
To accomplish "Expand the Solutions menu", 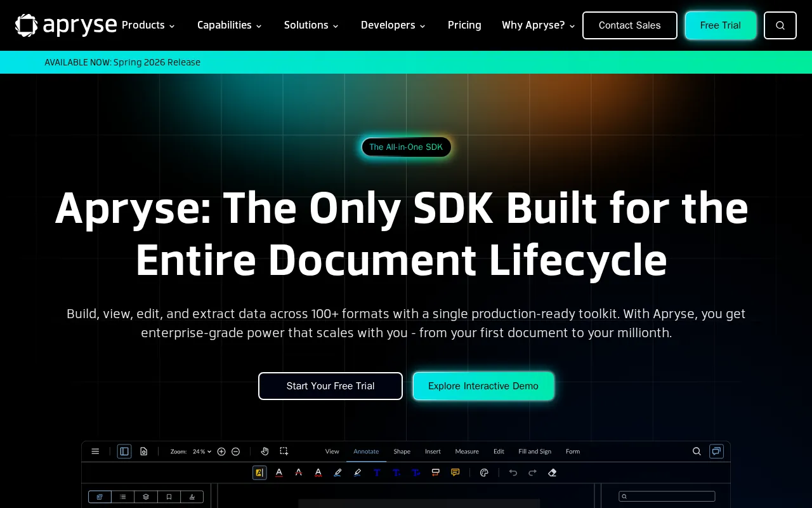I will (311, 25).
